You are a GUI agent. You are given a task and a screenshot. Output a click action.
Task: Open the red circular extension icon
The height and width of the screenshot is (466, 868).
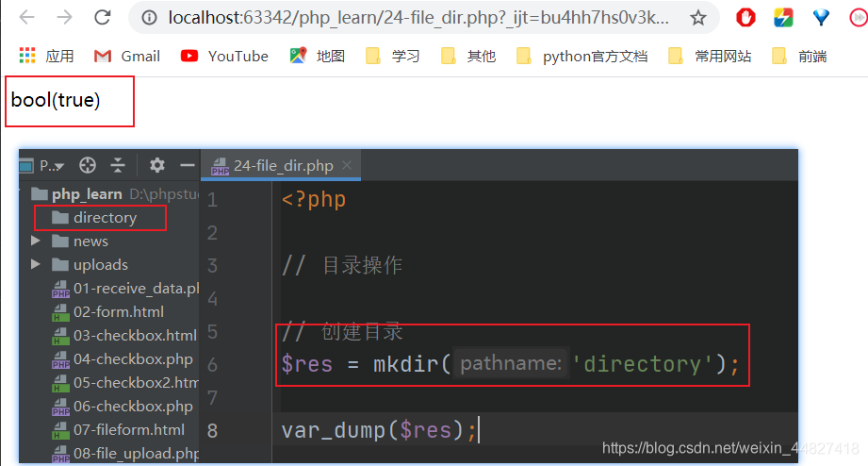(859, 18)
